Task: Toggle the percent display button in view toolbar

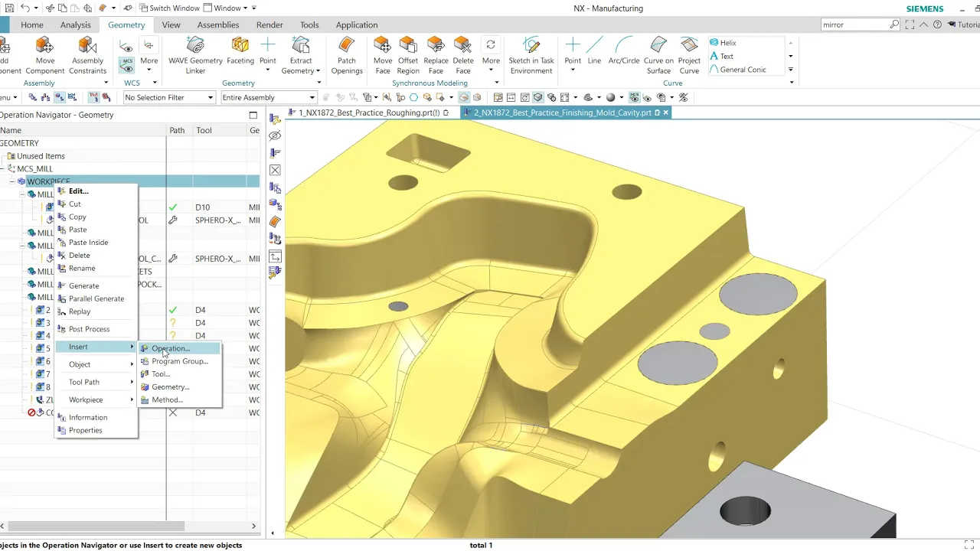Action: coord(684,98)
